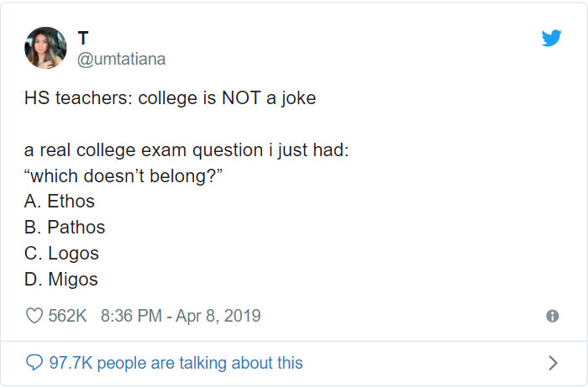
Task: Click the display name "T"
Action: point(83,38)
